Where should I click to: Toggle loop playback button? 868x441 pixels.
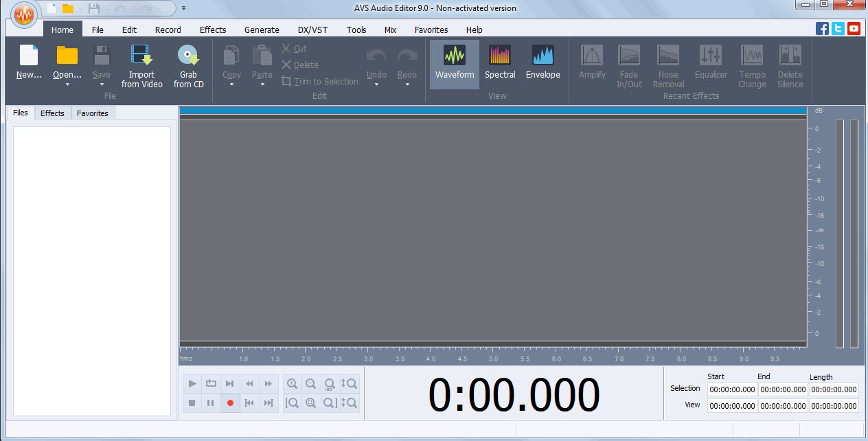[x=212, y=384]
